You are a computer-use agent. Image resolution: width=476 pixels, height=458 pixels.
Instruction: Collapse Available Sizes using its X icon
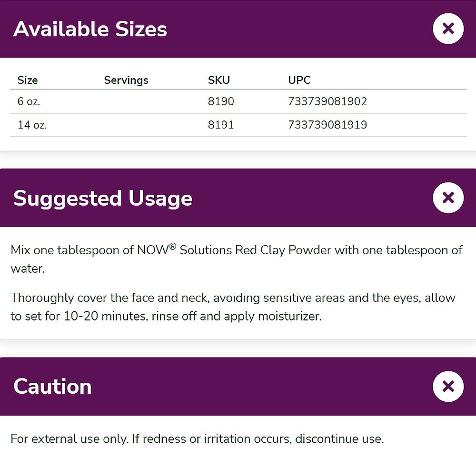[448, 29]
